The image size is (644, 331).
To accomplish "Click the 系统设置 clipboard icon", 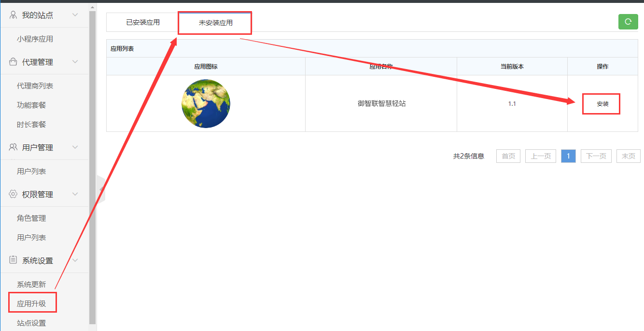I will tap(13, 260).
